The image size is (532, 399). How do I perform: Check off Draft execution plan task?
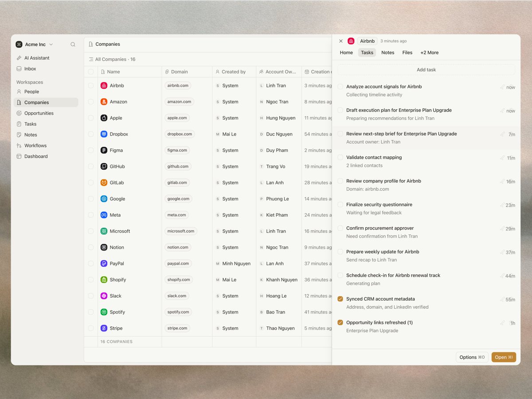pos(340,110)
